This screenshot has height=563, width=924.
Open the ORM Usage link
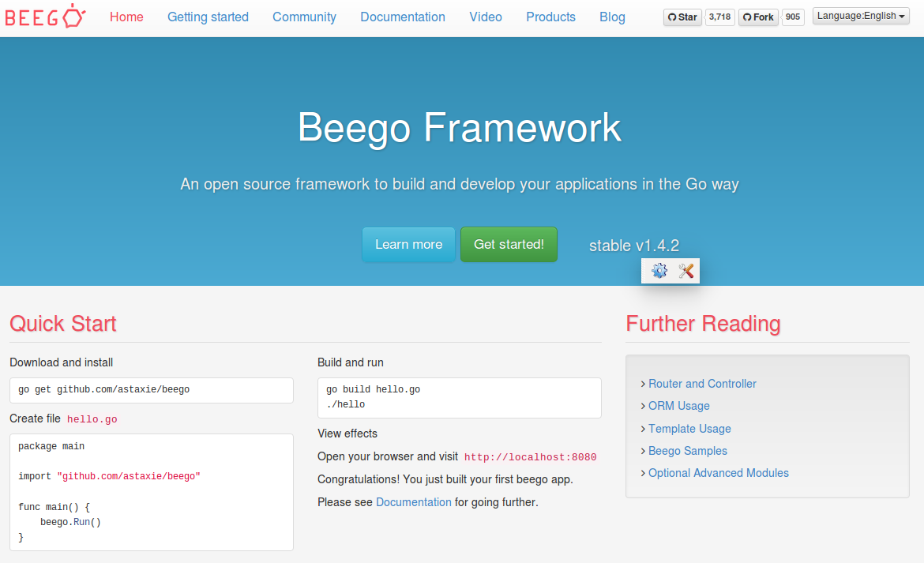pos(679,406)
